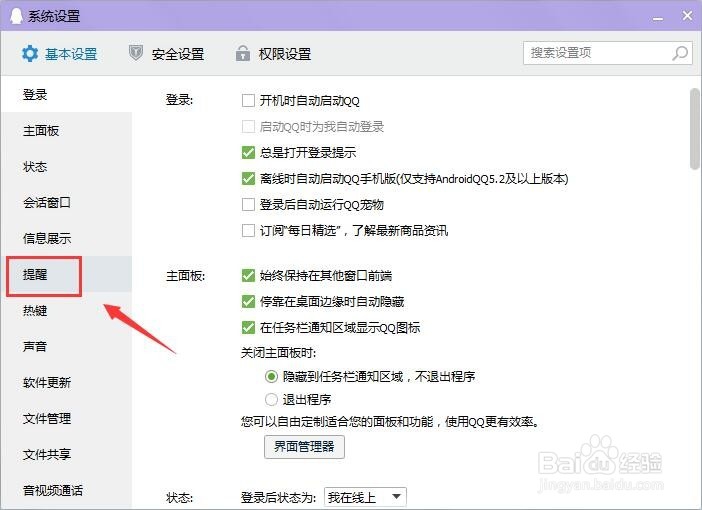Uncheck 始终保持在其他窗口前端
Viewport: 702px width, 510px height.
(248, 275)
